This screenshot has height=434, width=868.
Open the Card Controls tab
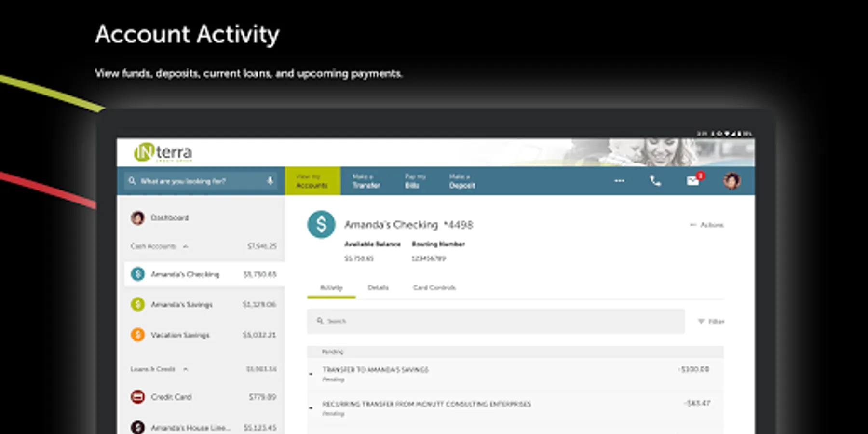[x=434, y=288]
